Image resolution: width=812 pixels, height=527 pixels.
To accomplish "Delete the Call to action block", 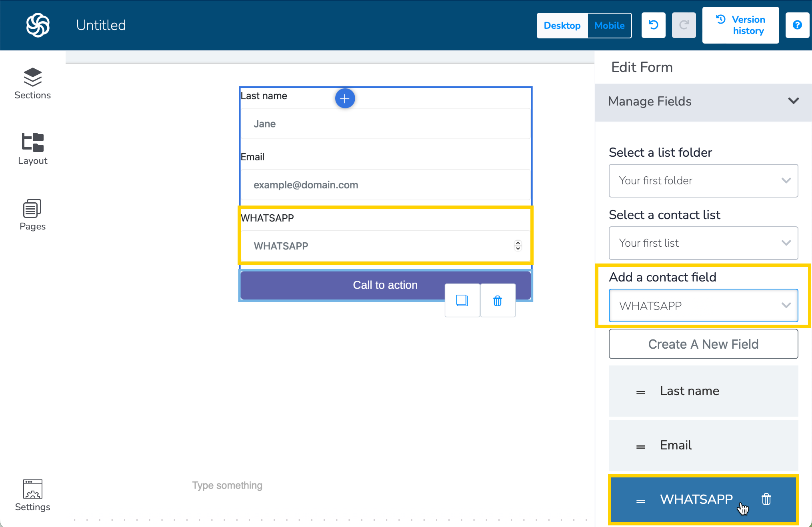I will pos(497,300).
